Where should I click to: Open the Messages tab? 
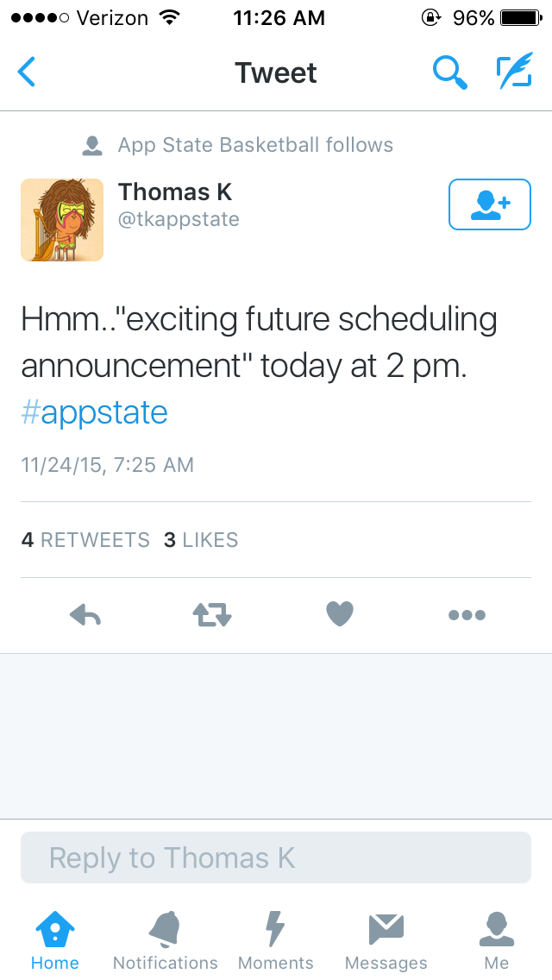[x=386, y=940]
